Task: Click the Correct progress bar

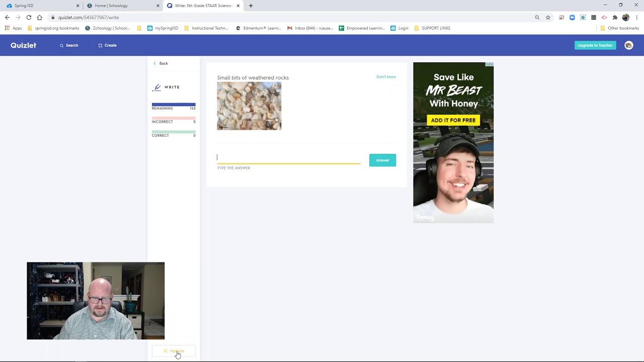Action: (174, 131)
